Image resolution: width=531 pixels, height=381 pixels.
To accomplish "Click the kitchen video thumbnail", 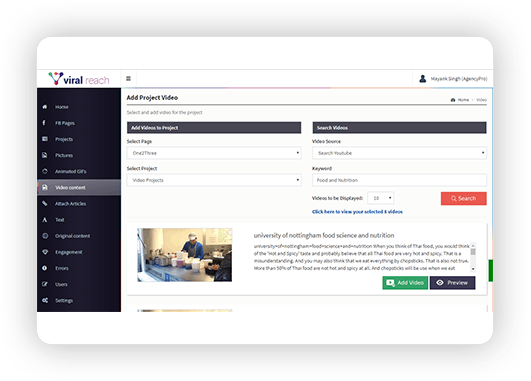I will coord(185,255).
